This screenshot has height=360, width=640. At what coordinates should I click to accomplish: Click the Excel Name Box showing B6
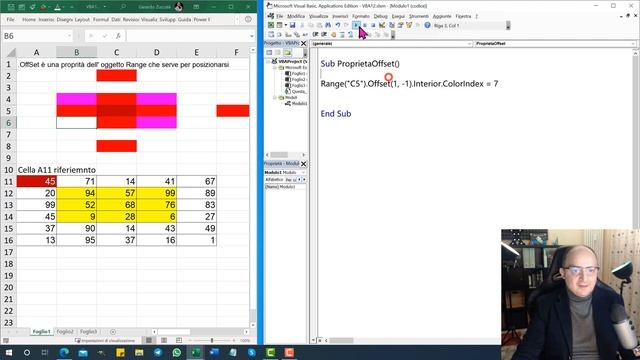(33, 36)
